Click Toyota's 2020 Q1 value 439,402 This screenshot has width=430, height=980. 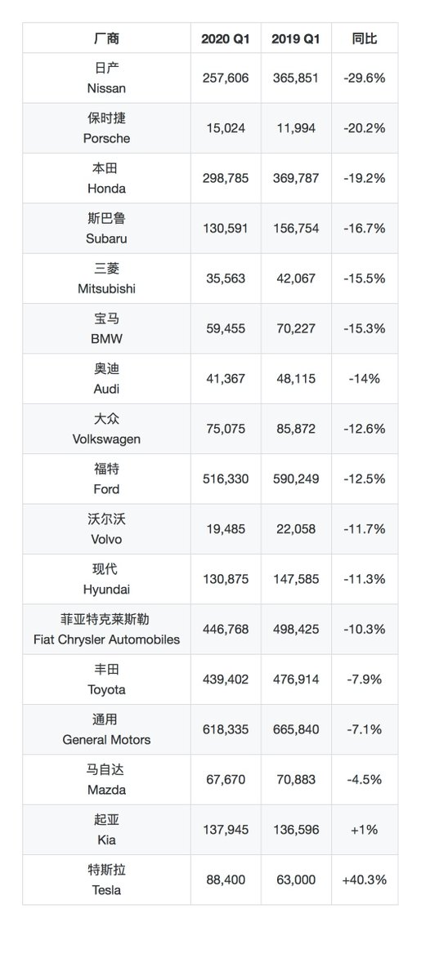point(226,679)
